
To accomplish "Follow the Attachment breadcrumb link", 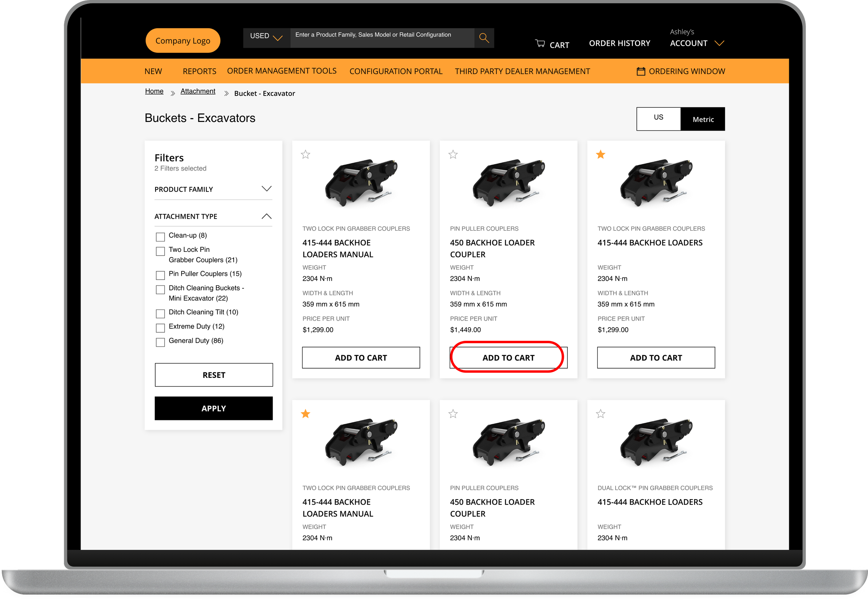I will pos(198,91).
